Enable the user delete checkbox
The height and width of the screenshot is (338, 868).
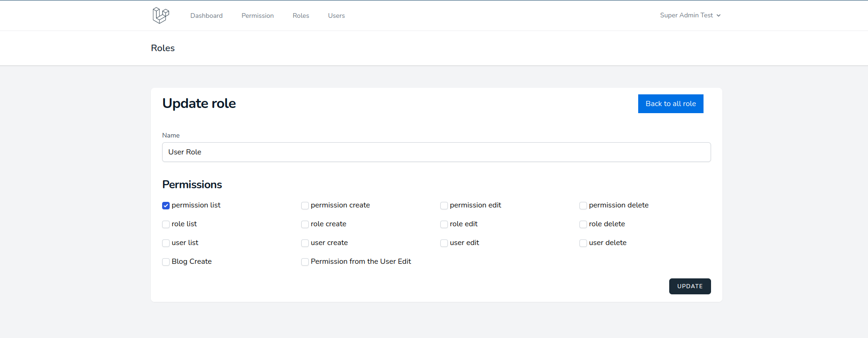click(583, 243)
